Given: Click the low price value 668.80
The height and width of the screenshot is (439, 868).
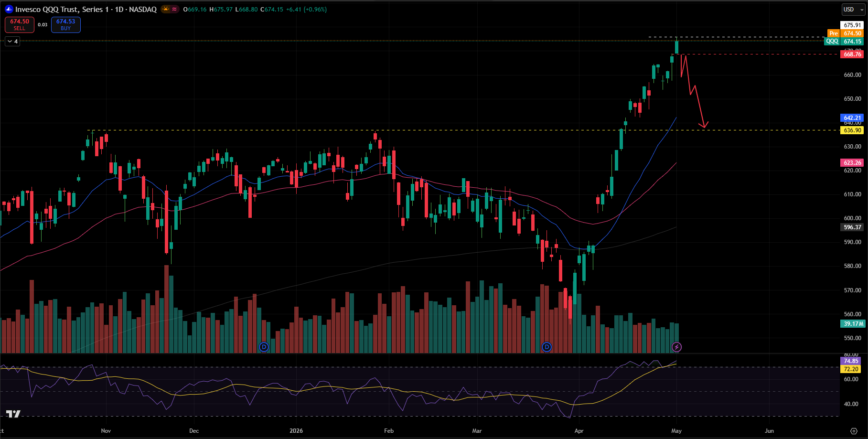Looking at the screenshot, I should pos(248,10).
